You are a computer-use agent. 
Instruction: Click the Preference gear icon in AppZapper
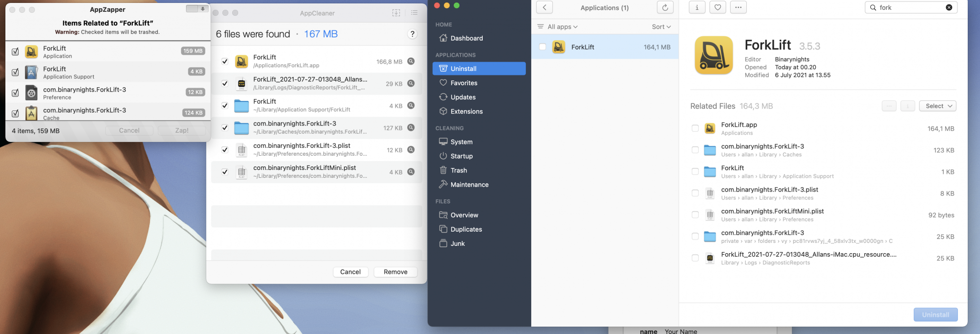pyautogui.click(x=31, y=93)
